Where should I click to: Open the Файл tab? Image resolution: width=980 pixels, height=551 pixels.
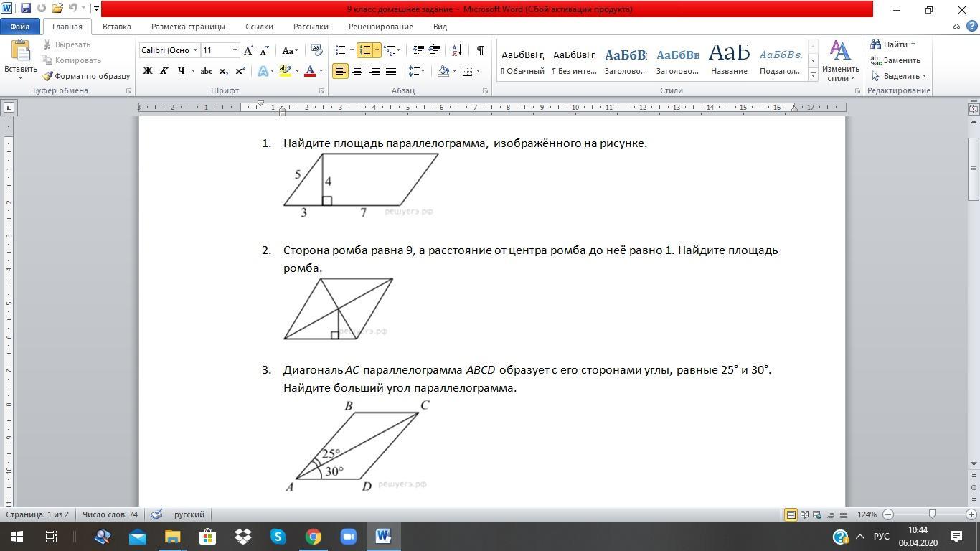(20, 27)
